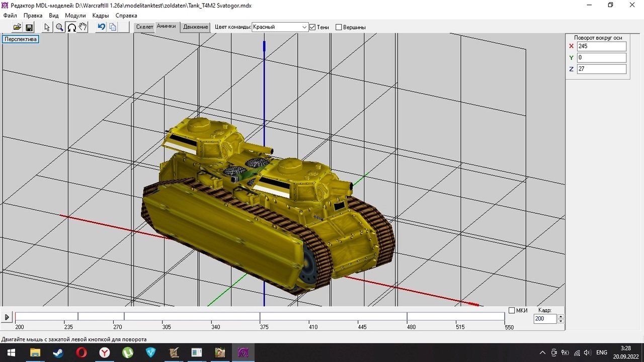Switch to the Скелет mode
Viewport: 644px width, 362px height.
pyautogui.click(x=144, y=27)
